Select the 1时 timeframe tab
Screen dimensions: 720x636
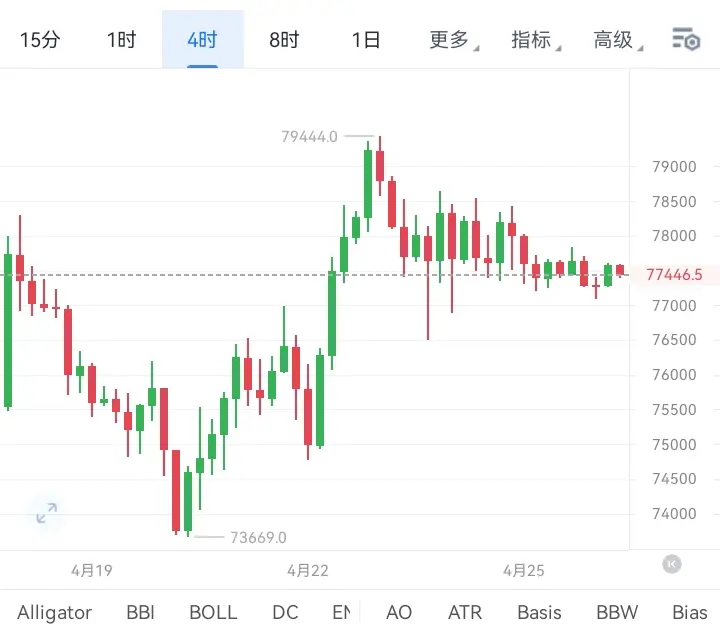(x=121, y=40)
